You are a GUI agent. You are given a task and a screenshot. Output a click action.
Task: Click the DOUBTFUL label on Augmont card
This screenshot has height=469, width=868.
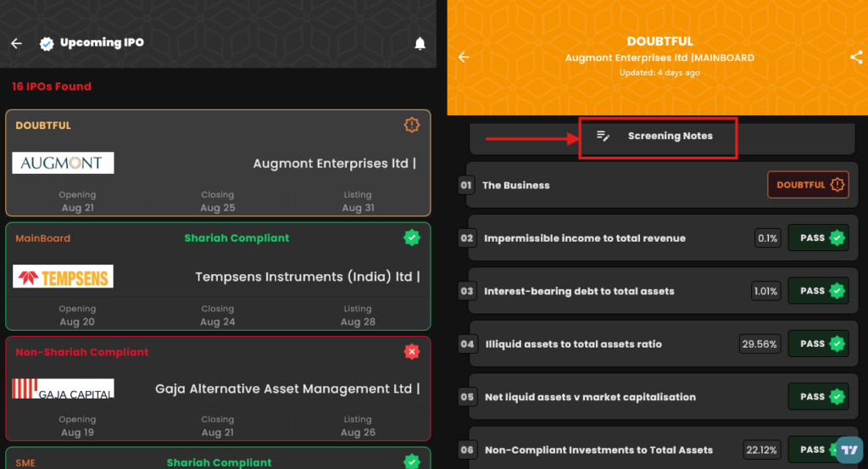[43, 126]
